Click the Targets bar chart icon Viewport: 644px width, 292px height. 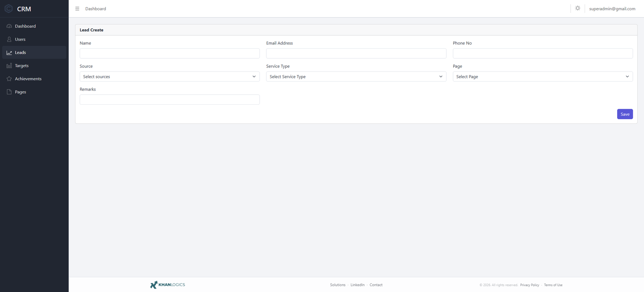tap(9, 66)
